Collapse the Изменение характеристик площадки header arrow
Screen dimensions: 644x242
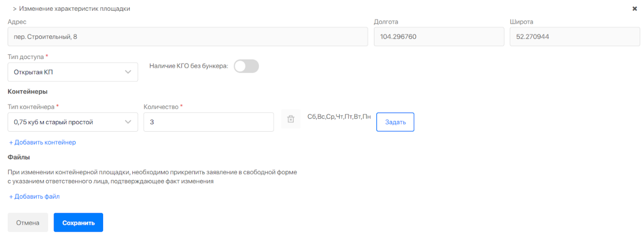coord(15,9)
